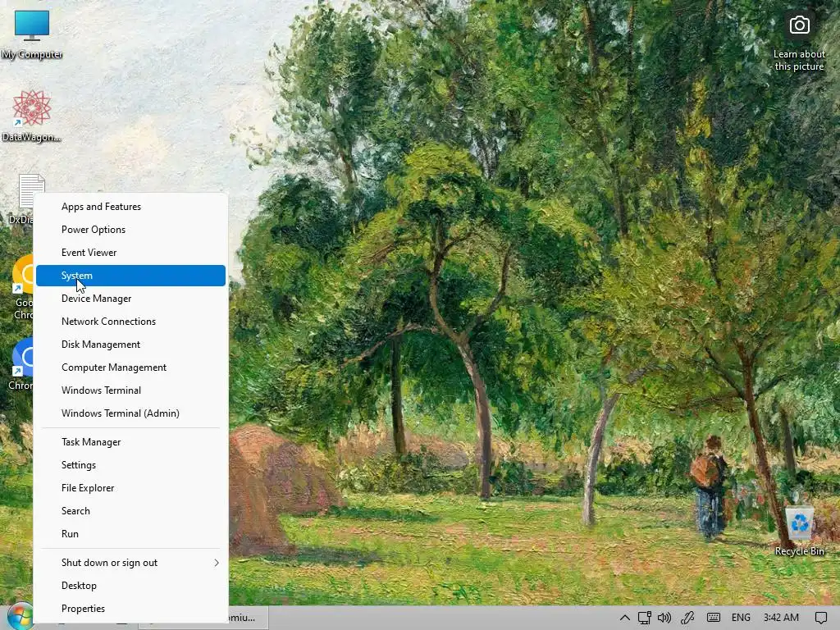The image size is (840, 630).
Task: Open File Explorer from the menu
Action: [130, 488]
